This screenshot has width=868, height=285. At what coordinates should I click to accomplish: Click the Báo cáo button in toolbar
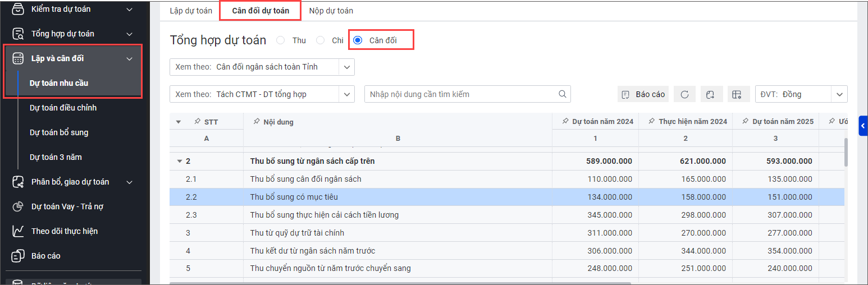pos(643,94)
